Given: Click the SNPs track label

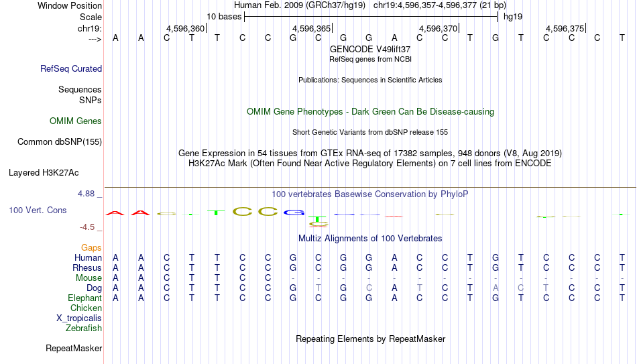Looking at the screenshot, I should click(91, 100).
